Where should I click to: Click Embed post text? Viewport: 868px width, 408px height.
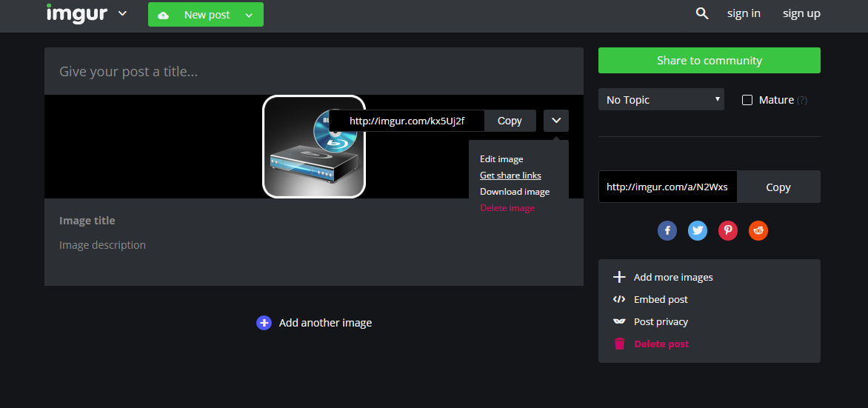point(661,299)
